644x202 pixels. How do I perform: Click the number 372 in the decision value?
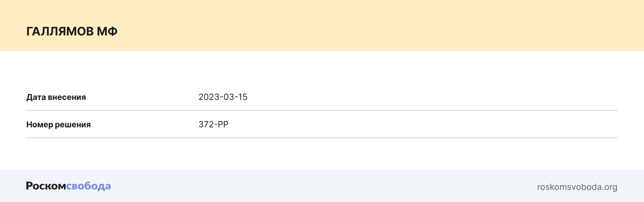[x=206, y=124]
